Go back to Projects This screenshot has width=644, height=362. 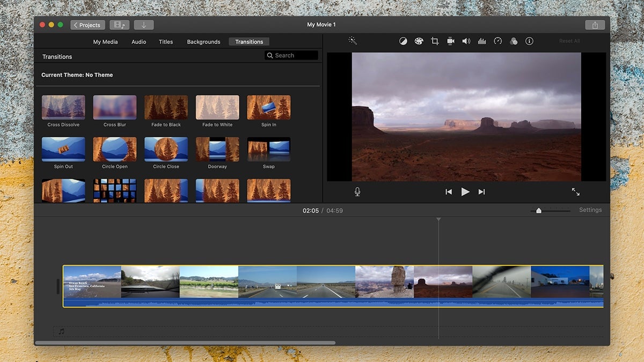coord(87,25)
